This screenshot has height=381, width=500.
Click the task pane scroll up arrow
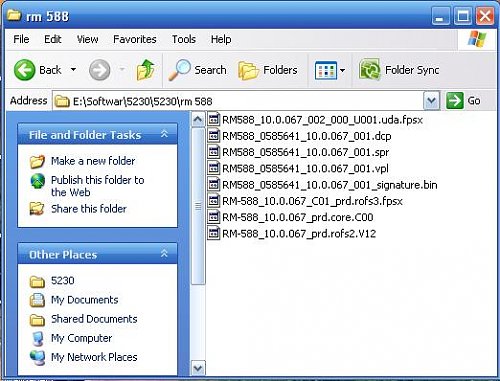tap(198, 119)
